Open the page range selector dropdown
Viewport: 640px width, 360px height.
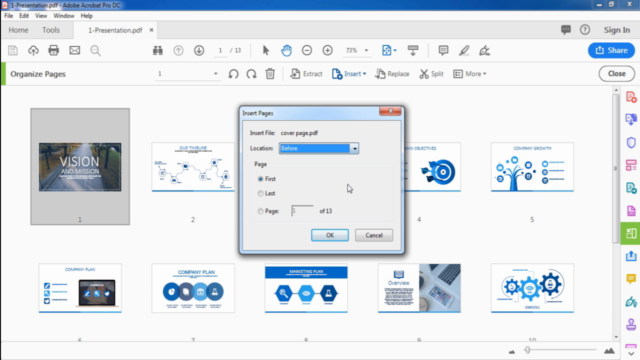(x=216, y=74)
